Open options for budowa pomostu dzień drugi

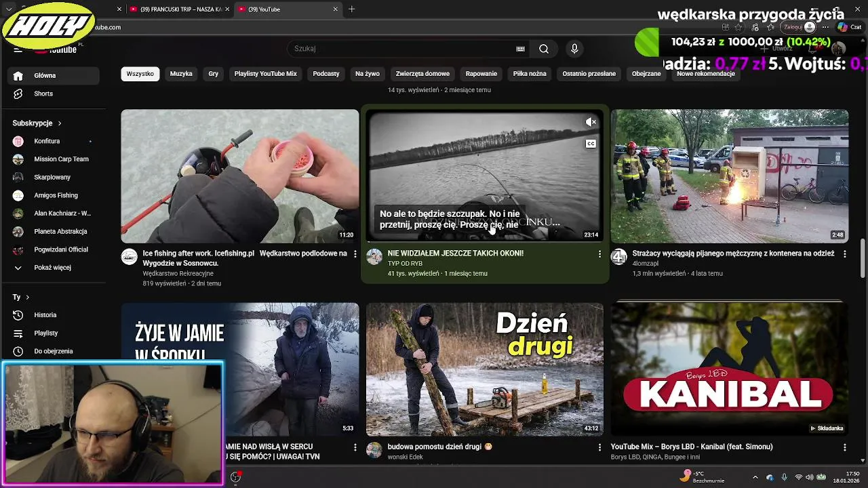599,448
